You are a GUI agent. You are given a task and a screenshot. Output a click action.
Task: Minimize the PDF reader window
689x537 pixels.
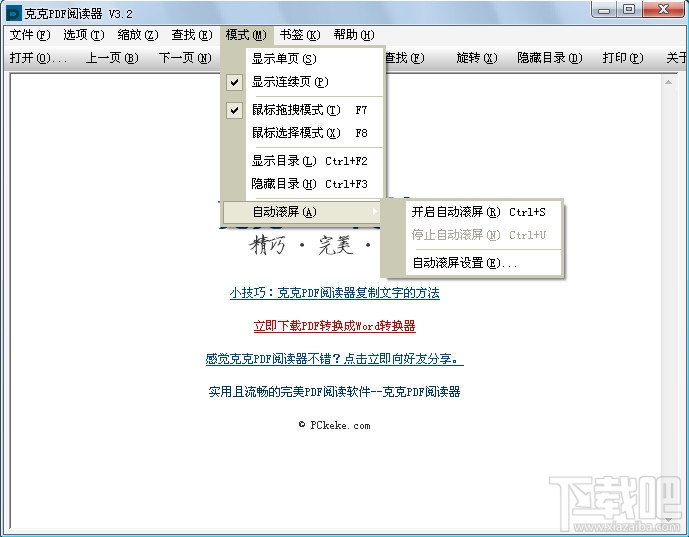[x=605, y=10]
